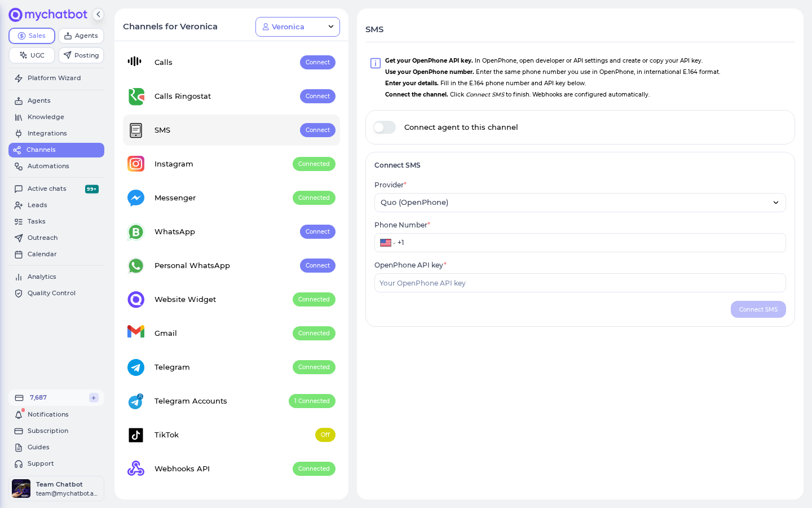Image resolution: width=812 pixels, height=508 pixels.
Task: Toggle Connect agent to this channel
Action: 385,128
